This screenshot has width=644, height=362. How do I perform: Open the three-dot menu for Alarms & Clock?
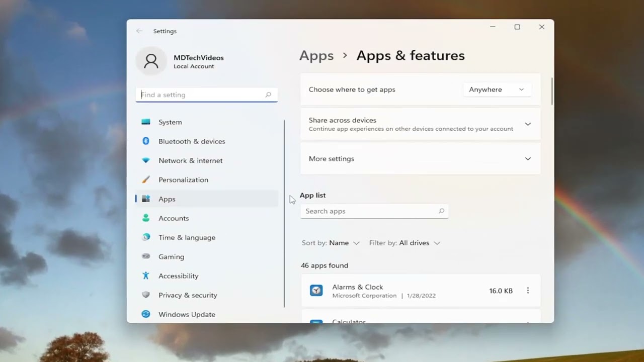pyautogui.click(x=528, y=291)
